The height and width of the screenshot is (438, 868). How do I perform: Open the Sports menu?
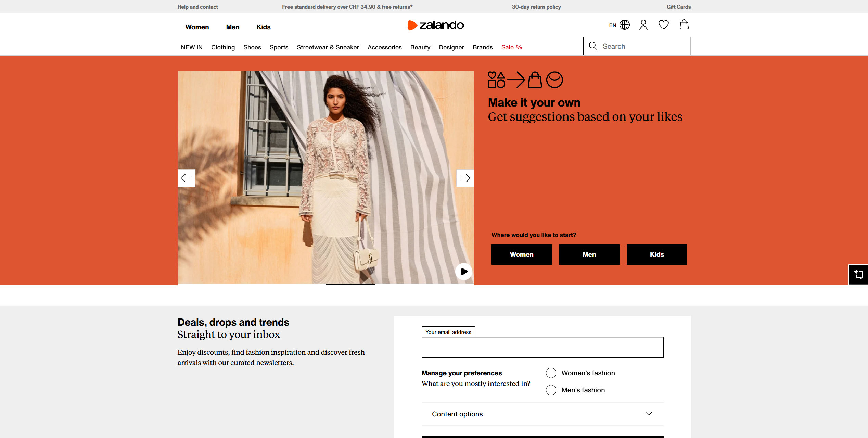(279, 47)
